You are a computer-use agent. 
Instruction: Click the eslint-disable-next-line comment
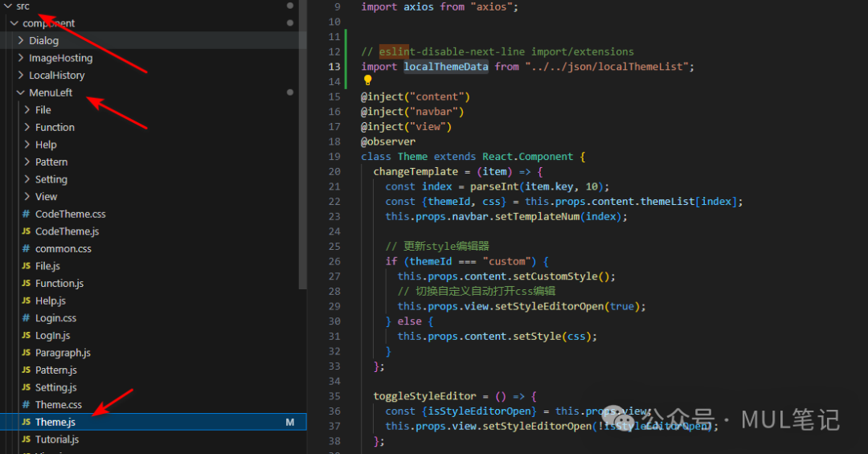[x=497, y=51]
